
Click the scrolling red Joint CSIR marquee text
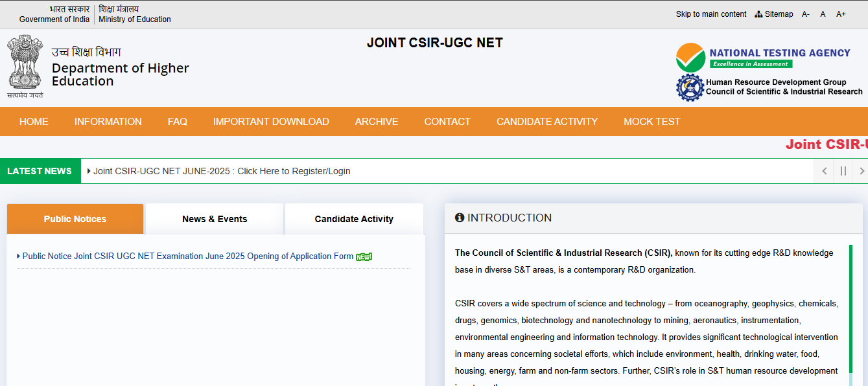click(x=827, y=144)
